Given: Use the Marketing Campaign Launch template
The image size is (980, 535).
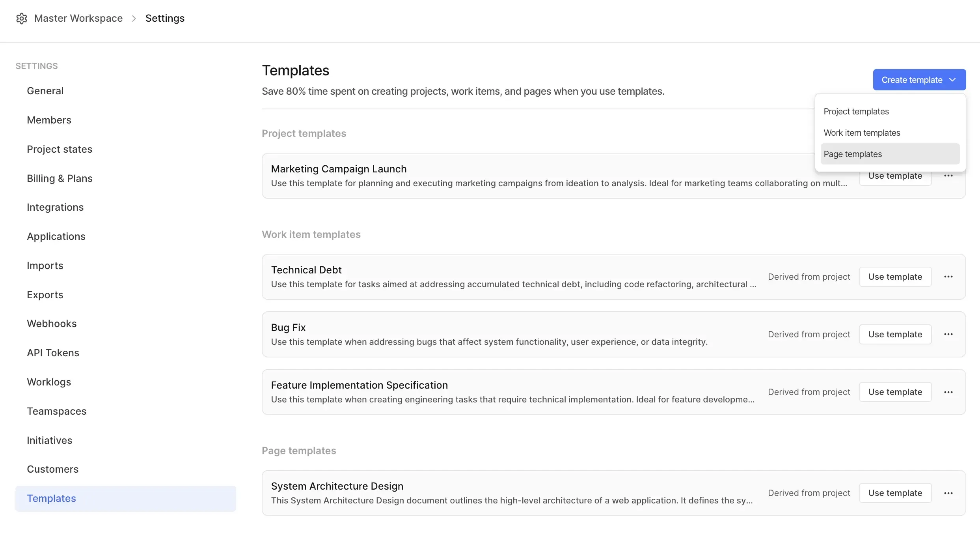Looking at the screenshot, I should 895,176.
